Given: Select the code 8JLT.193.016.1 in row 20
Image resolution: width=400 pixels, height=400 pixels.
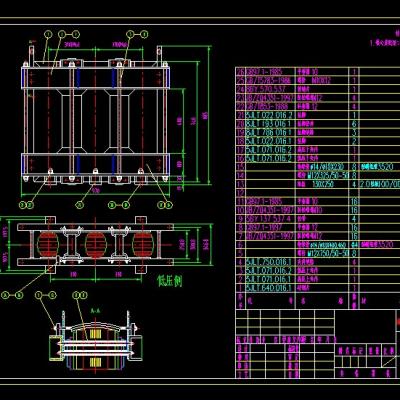Looking at the screenshot, I should 269,124.
